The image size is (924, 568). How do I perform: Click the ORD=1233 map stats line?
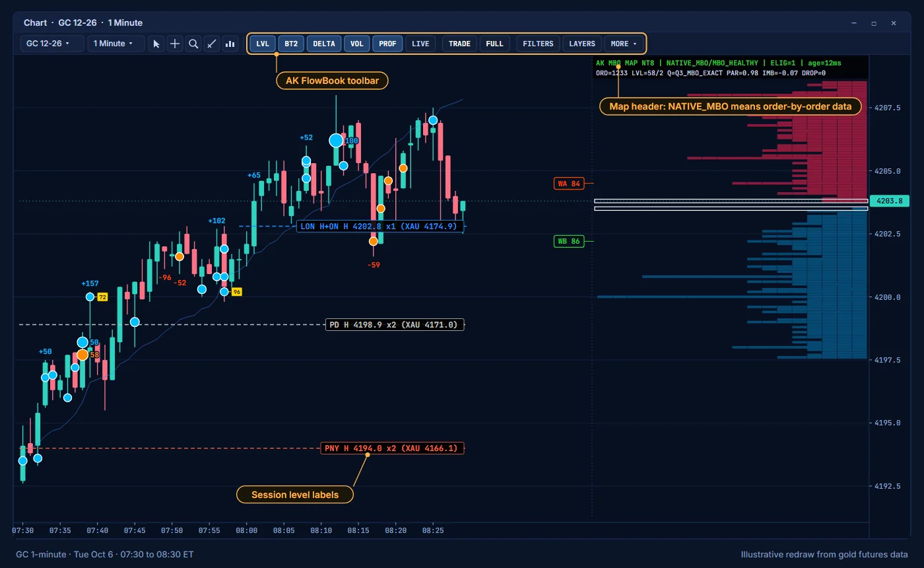click(710, 73)
